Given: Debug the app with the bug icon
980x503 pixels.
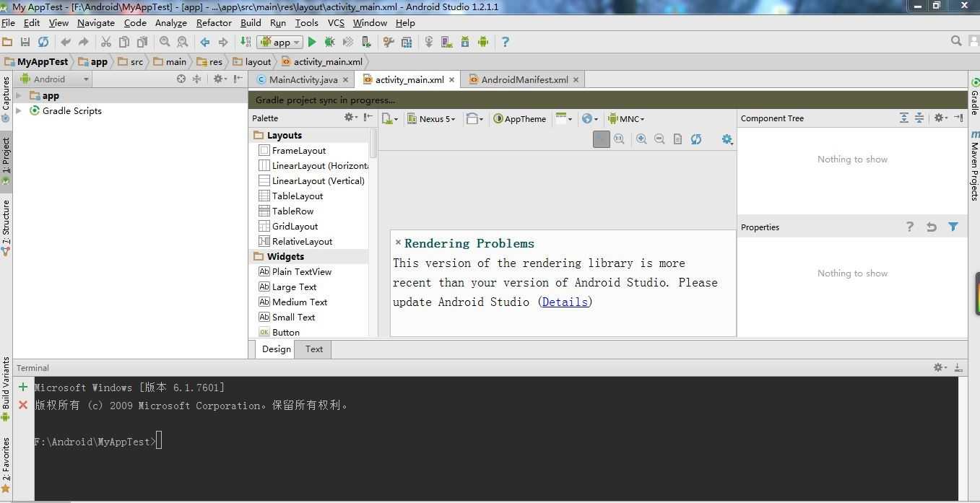Looking at the screenshot, I should pos(330,42).
